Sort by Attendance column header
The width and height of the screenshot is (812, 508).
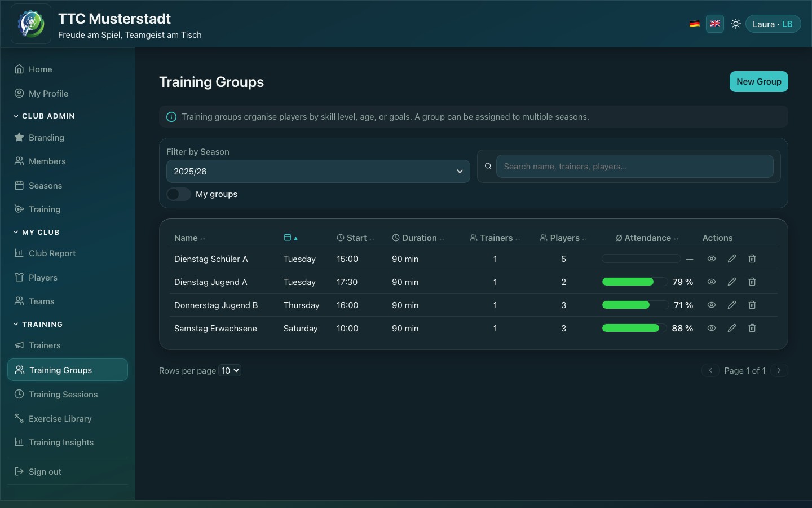pyautogui.click(x=647, y=238)
